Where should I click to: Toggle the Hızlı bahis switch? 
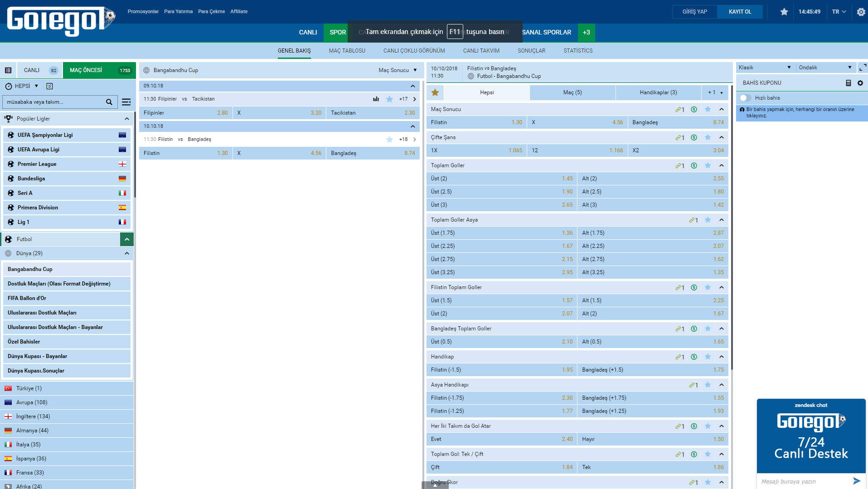tap(745, 98)
